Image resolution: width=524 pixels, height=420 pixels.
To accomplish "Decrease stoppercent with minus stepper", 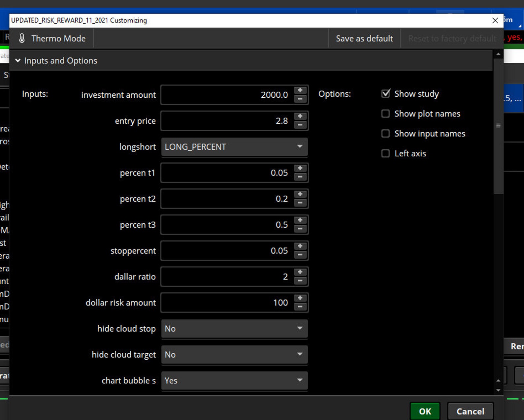I will [300, 255].
